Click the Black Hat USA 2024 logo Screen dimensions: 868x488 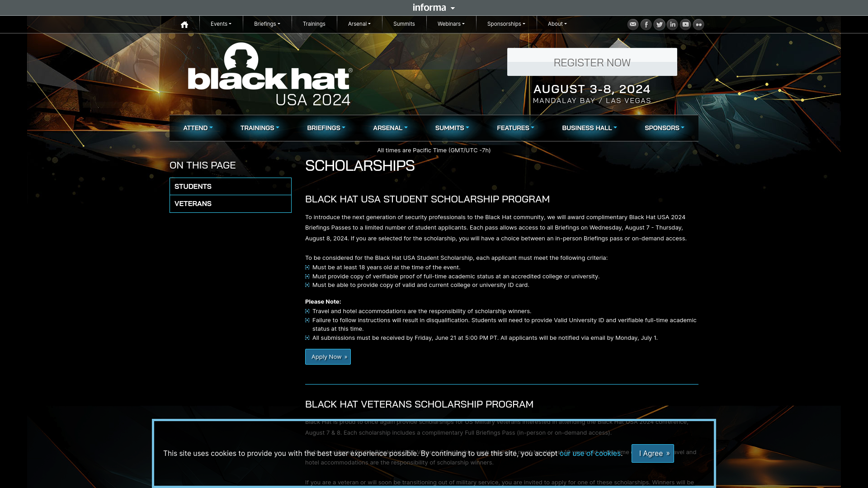pyautogui.click(x=270, y=75)
